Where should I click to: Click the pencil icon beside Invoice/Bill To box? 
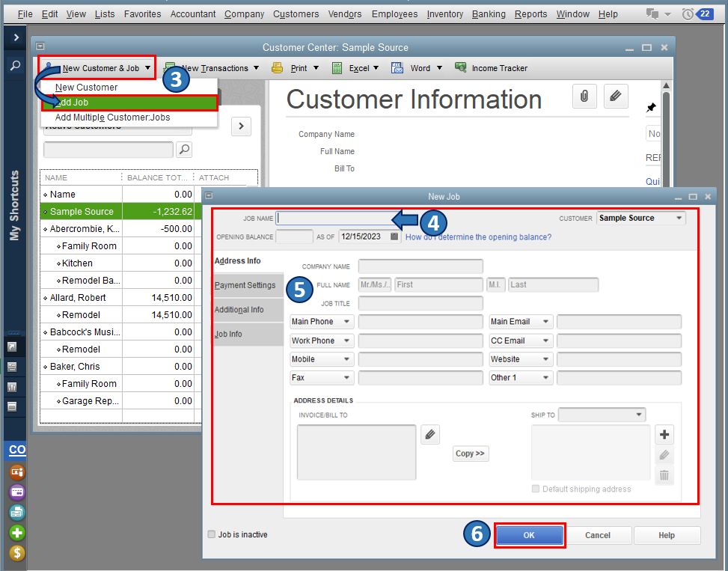click(429, 434)
